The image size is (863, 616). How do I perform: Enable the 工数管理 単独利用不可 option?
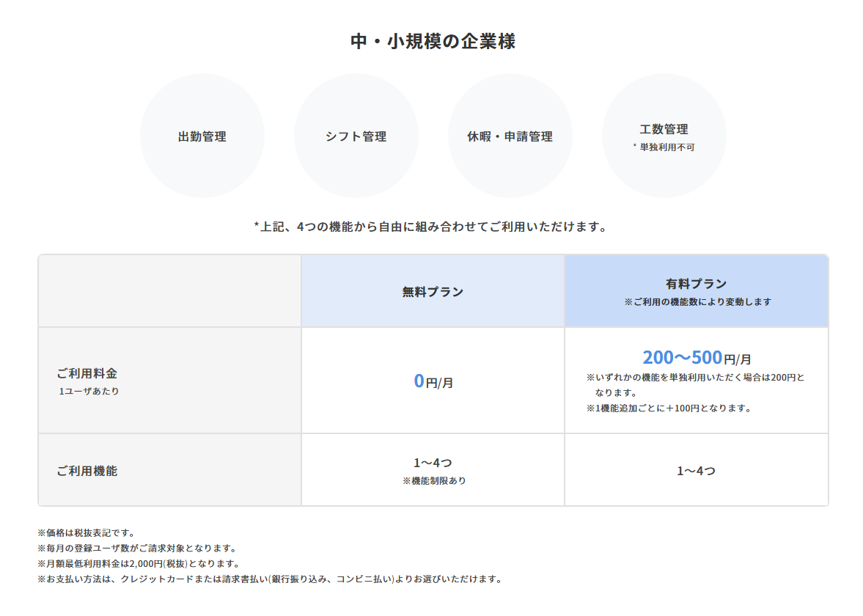coord(664,146)
